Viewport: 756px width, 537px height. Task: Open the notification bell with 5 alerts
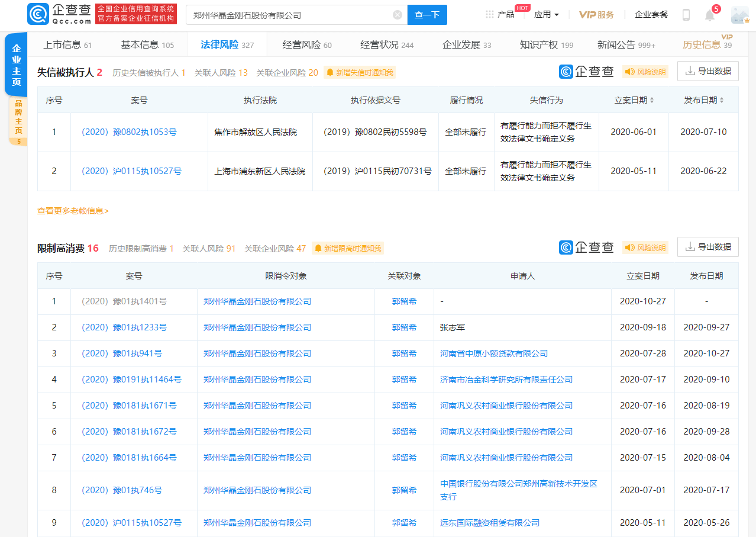click(x=709, y=15)
